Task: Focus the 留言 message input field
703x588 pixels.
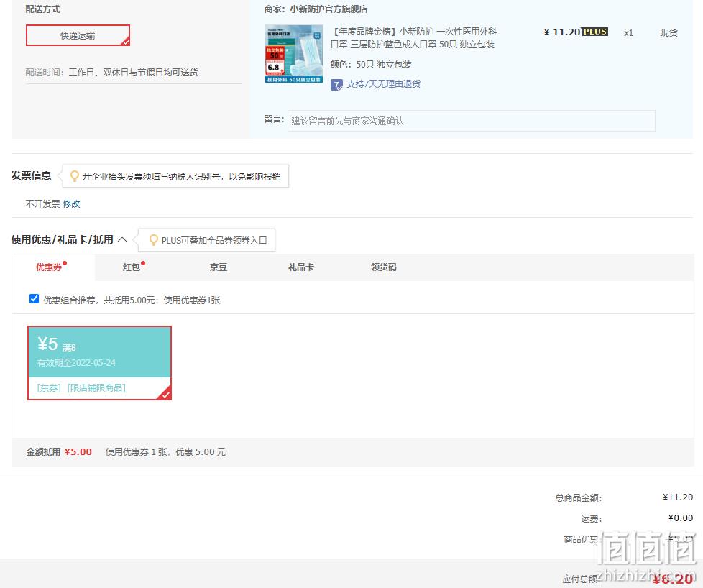Action: 472,121
